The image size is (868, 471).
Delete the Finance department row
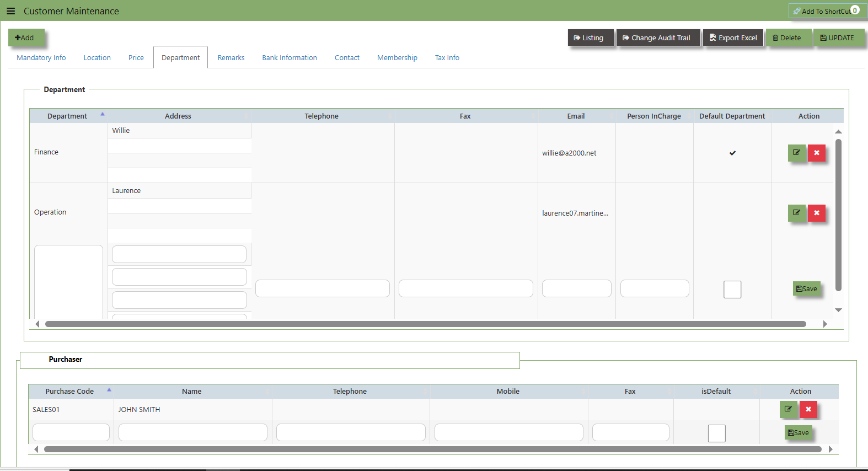point(817,153)
